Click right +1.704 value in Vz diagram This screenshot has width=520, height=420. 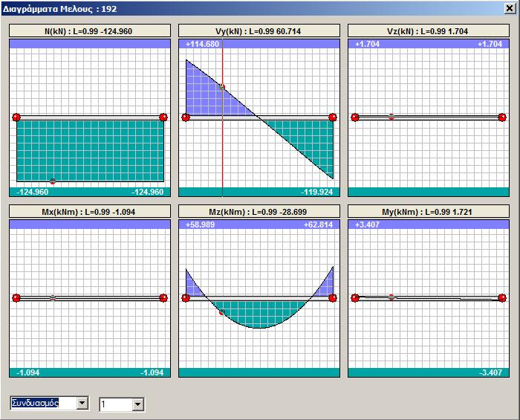point(490,44)
